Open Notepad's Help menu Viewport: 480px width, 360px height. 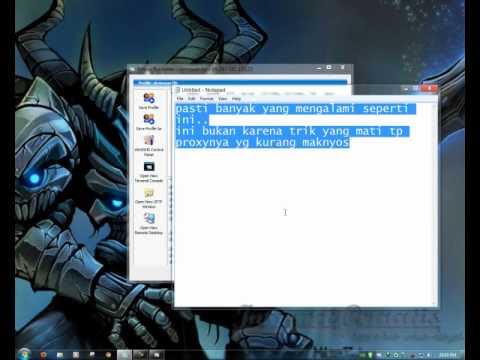point(236,99)
